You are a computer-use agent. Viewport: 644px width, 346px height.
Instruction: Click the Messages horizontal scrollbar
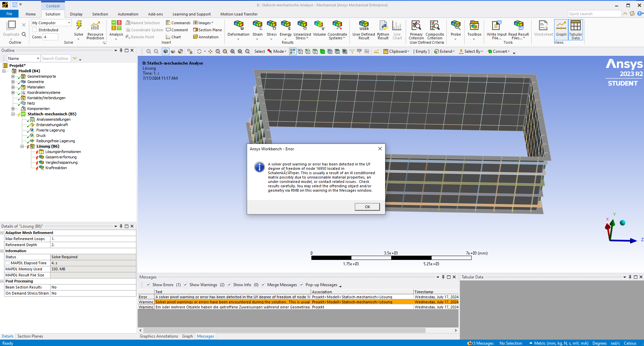[284, 331]
